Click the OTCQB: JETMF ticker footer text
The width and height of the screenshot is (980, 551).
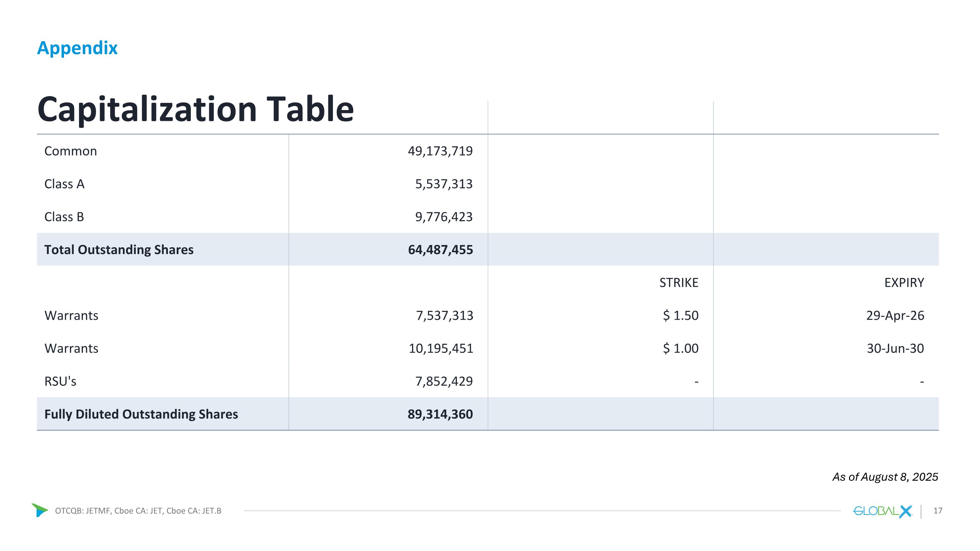pyautogui.click(x=138, y=511)
